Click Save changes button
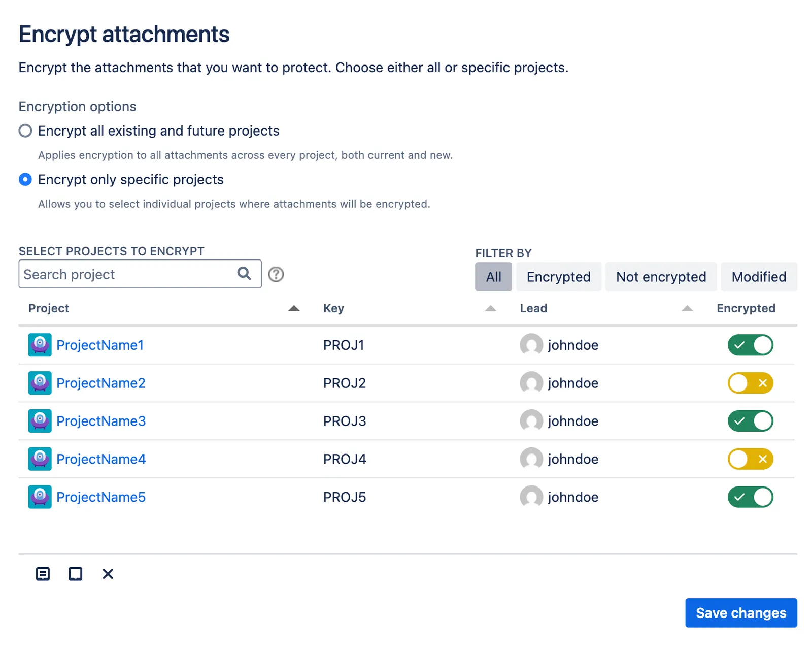Screen dimensions: 812x649 point(741,613)
